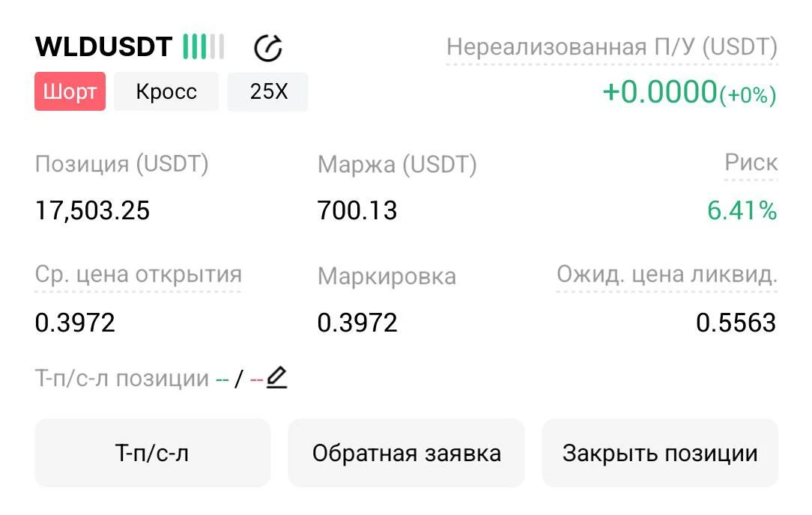Click the Т-п/с-л button

(x=152, y=453)
